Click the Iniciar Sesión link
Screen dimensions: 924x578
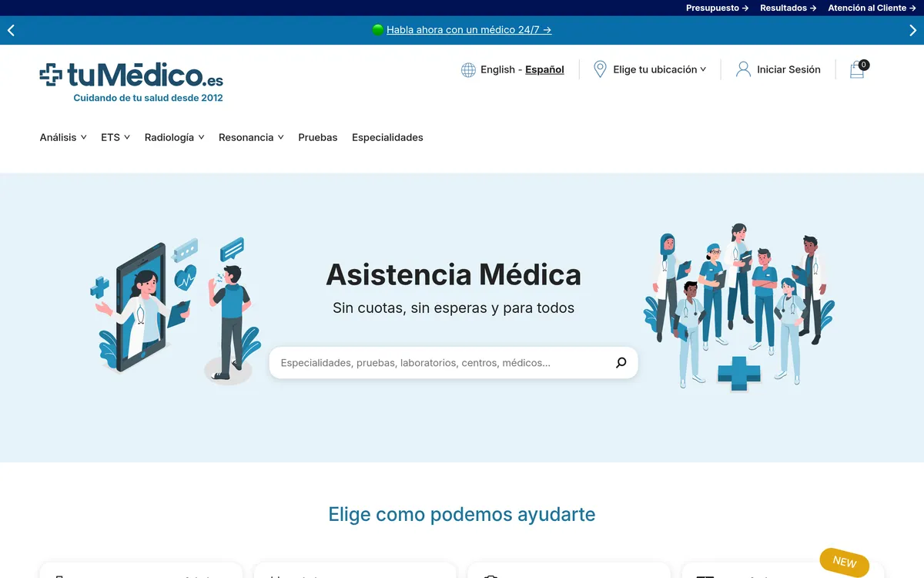point(787,69)
